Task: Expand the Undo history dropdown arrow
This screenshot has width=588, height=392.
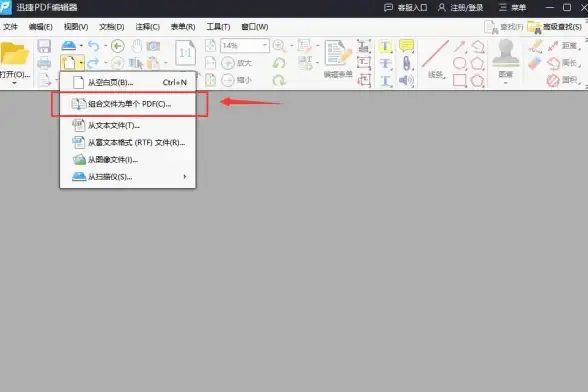Action: [106, 46]
